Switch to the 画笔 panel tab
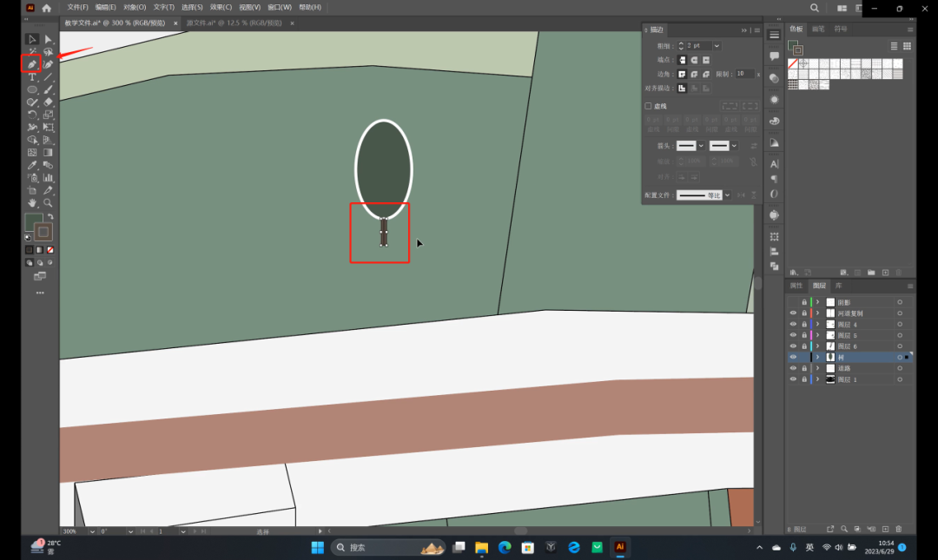The height and width of the screenshot is (560, 938). click(818, 29)
